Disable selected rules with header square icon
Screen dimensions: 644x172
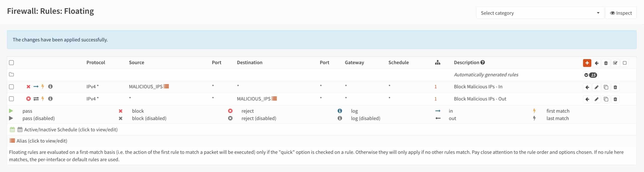tap(624, 63)
